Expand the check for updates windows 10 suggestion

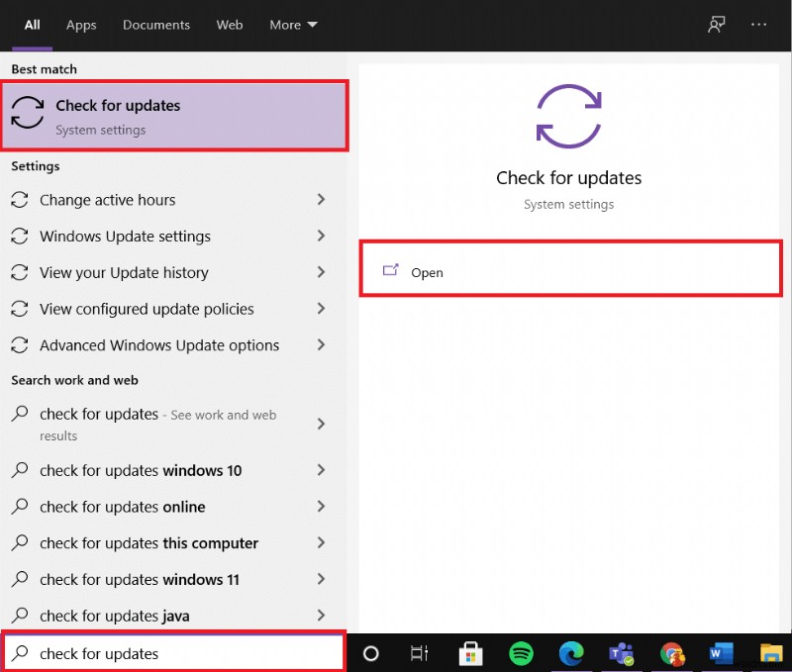point(320,470)
